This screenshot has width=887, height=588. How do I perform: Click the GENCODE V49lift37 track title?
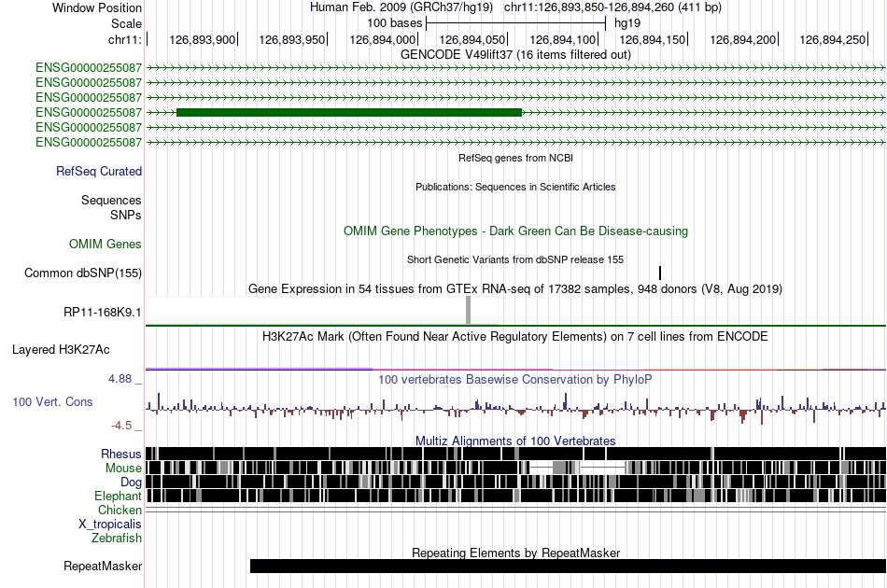tap(515, 54)
